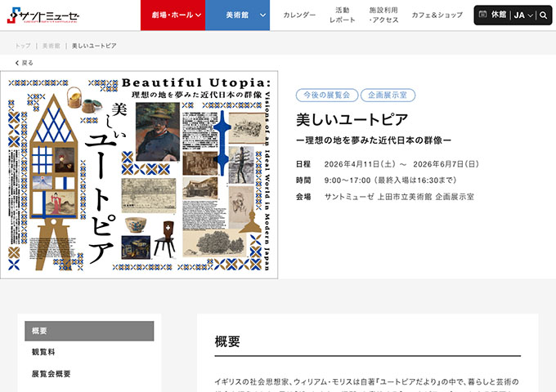Click the search magnifier icon
The width and height of the screenshot is (556, 392).
(543, 16)
